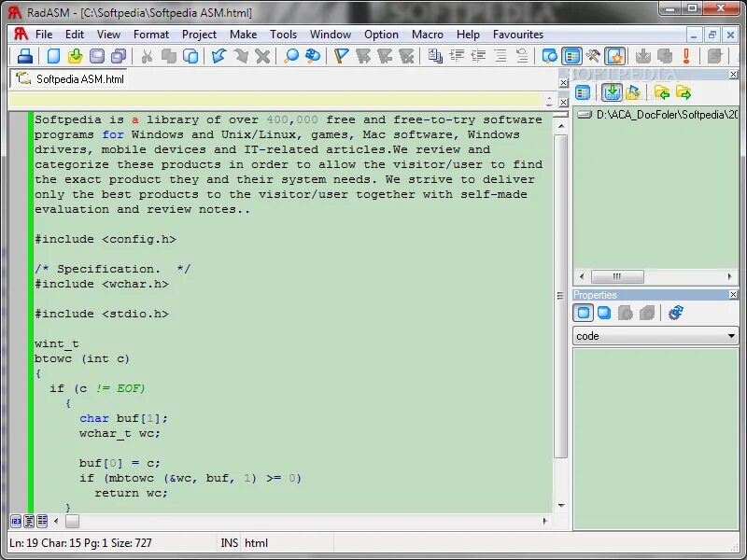Click the expand-blocks button at editor bottom
Image resolution: width=747 pixels, height=560 pixels.
point(42,522)
